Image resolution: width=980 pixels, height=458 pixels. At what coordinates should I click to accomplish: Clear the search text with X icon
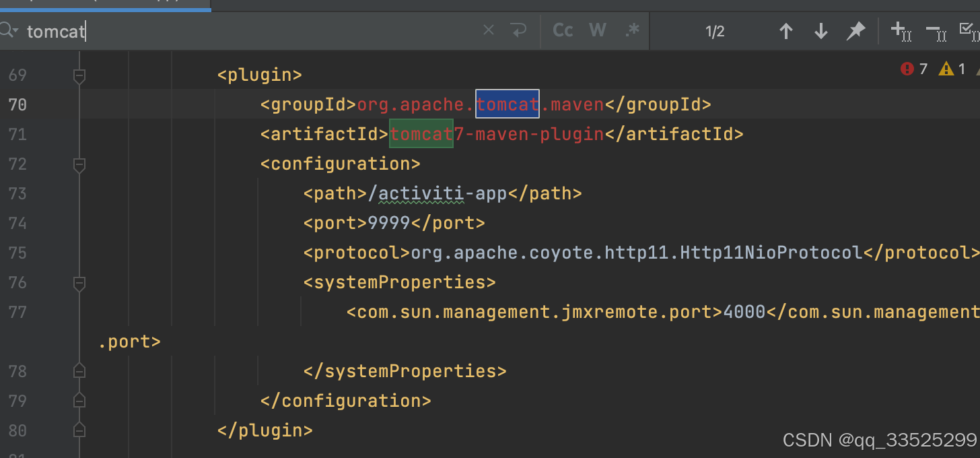pyautogui.click(x=489, y=30)
